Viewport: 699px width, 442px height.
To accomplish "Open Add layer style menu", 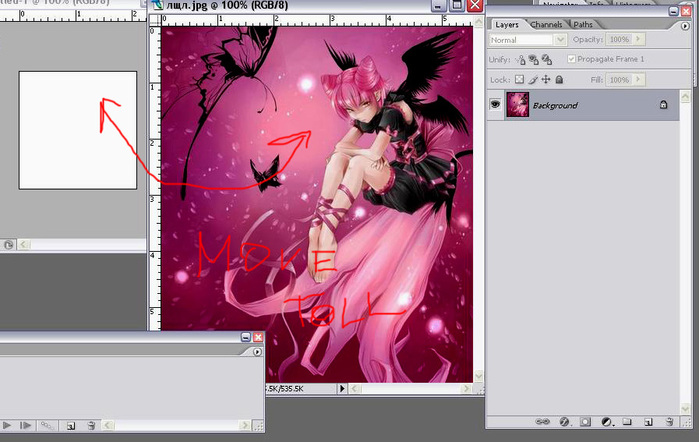I will point(564,421).
